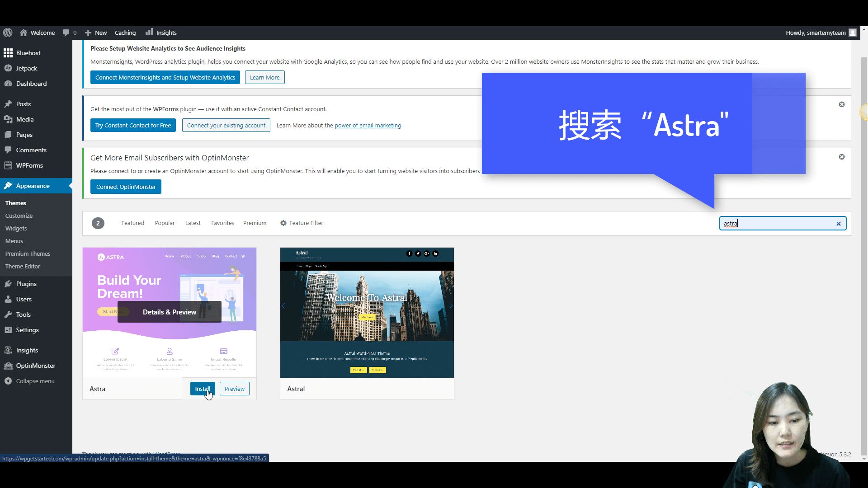Switch to the Popular themes tab
868x488 pixels.
point(165,223)
